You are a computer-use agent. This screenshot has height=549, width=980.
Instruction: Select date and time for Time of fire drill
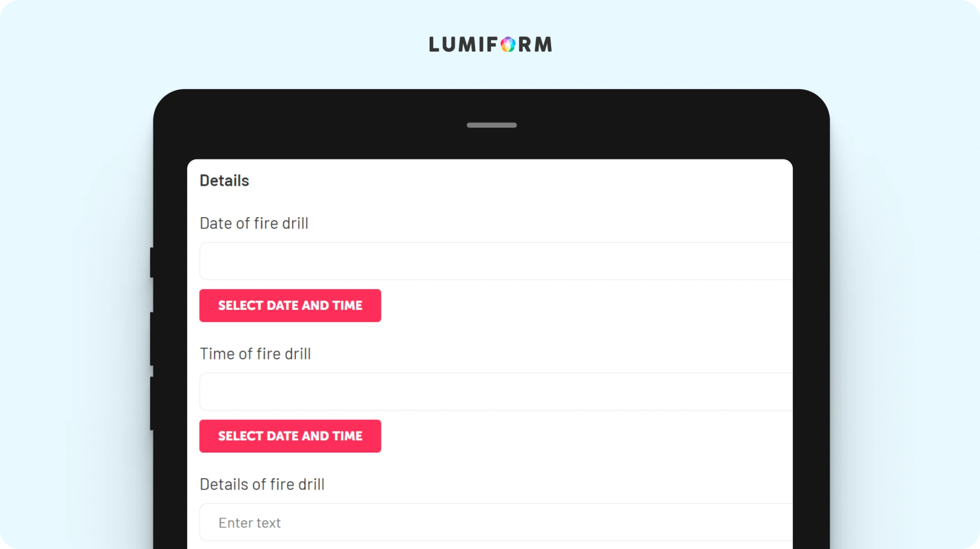(x=290, y=436)
